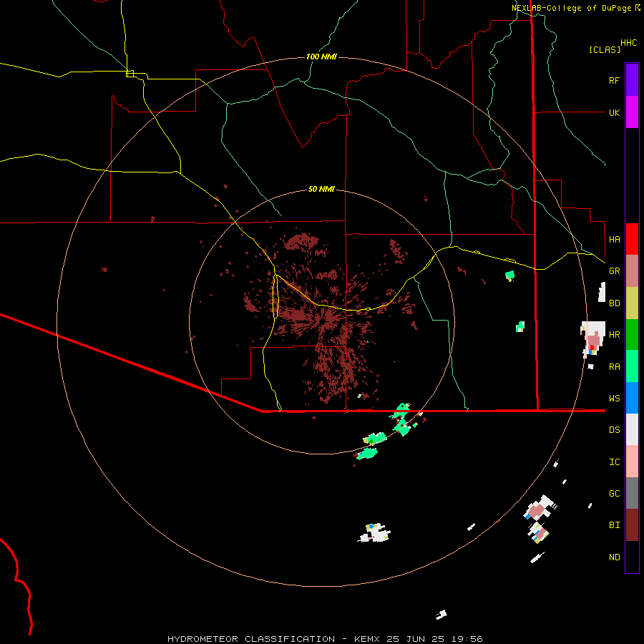Click the 100 NMI range ring label
The image size is (644, 644).
(321, 57)
